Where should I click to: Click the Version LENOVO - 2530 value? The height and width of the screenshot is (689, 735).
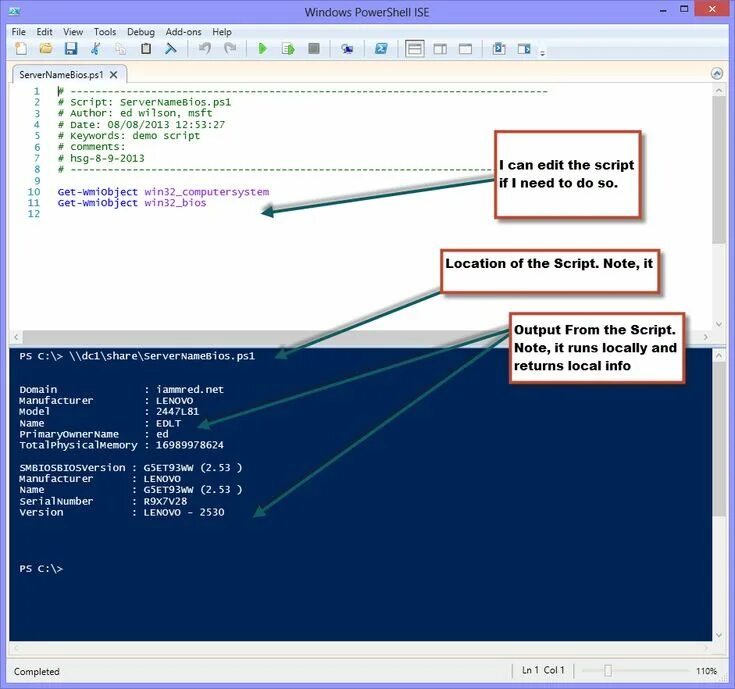(x=184, y=512)
